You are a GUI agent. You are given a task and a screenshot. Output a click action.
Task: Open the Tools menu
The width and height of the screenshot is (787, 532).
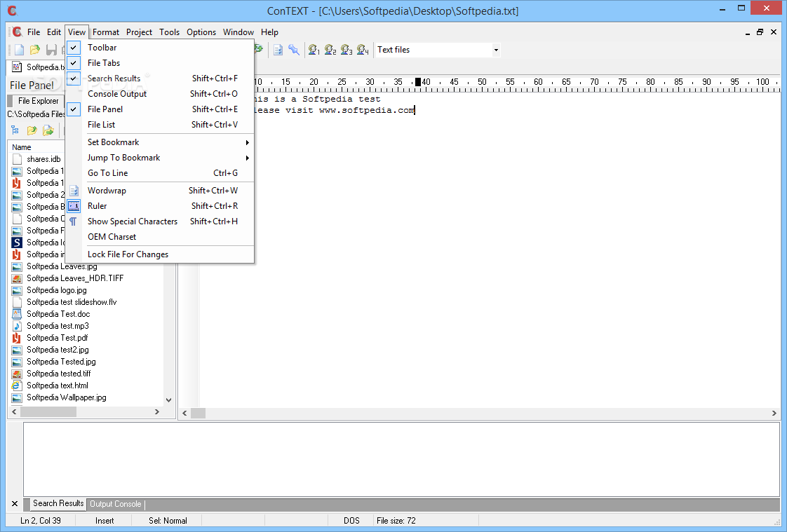(169, 32)
